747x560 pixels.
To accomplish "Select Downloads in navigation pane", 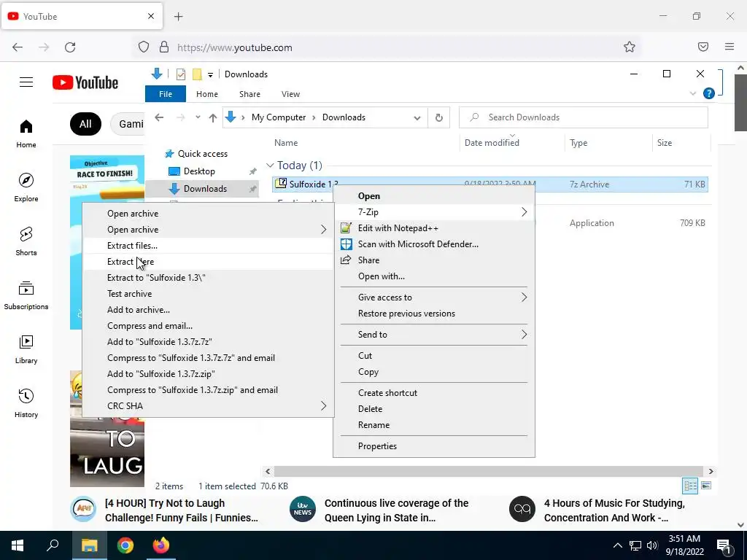I will coord(205,189).
